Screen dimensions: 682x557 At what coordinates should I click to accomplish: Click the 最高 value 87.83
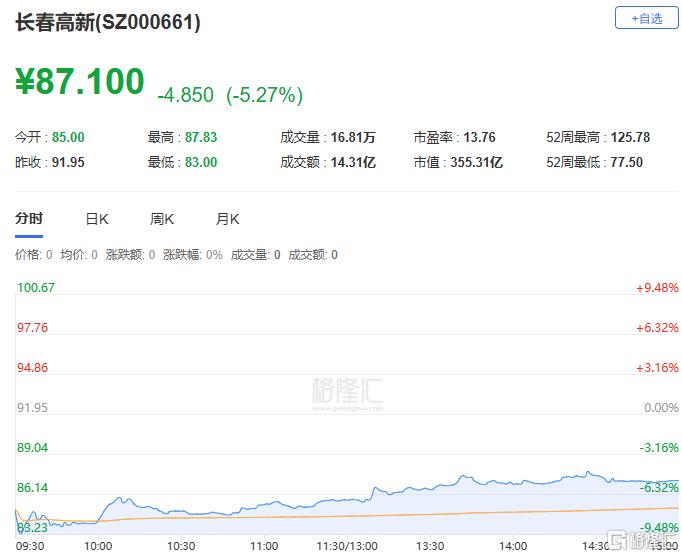(201, 137)
